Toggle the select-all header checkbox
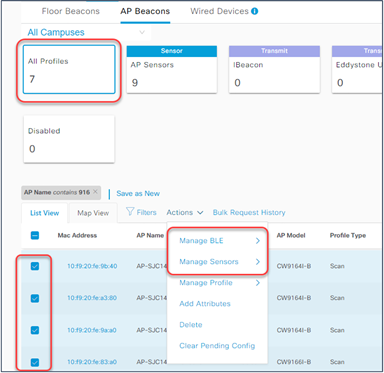Screen dimensions: 384x373 coord(35,235)
